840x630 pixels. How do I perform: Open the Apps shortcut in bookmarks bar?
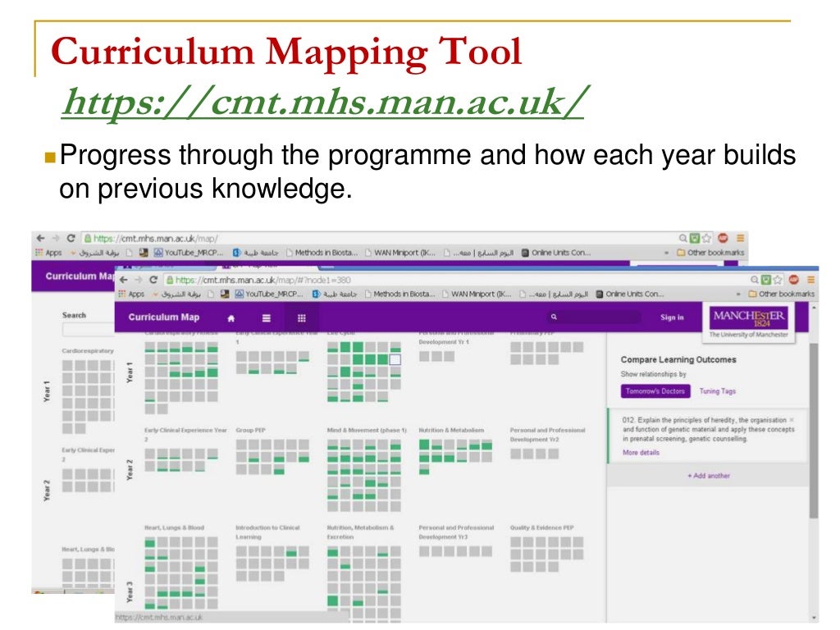131,294
